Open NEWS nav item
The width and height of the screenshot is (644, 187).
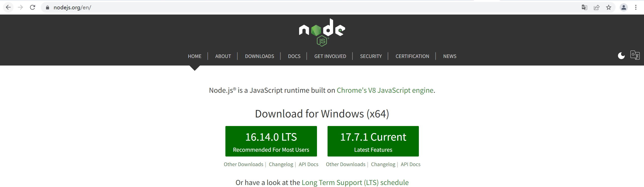[450, 56]
